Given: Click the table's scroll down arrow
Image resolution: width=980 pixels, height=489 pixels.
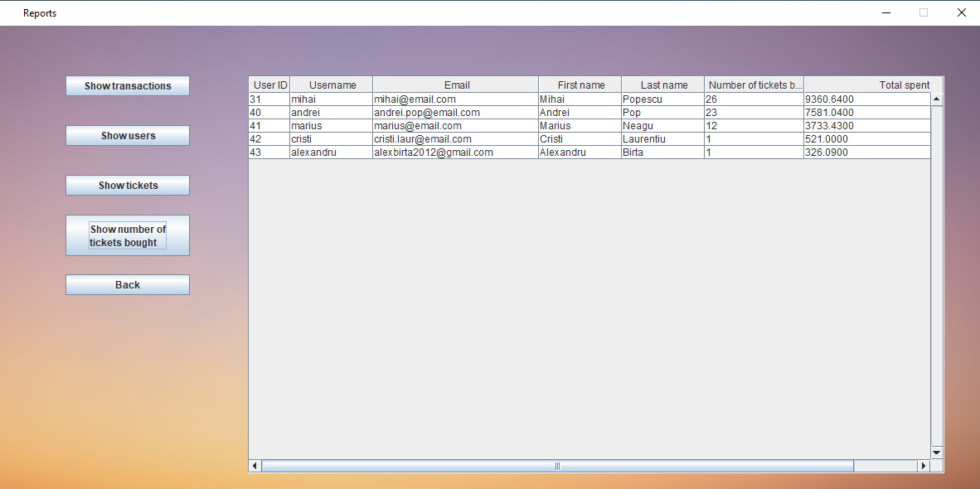Looking at the screenshot, I should pyautogui.click(x=937, y=453).
